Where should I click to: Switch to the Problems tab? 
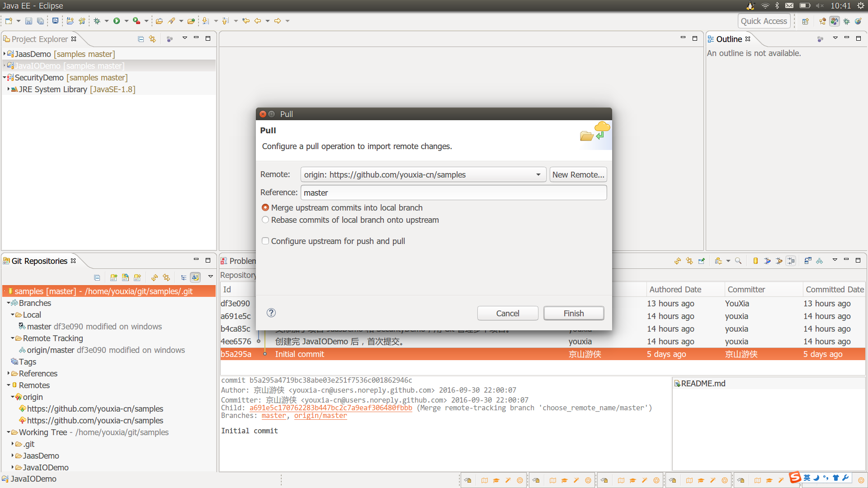coord(238,261)
